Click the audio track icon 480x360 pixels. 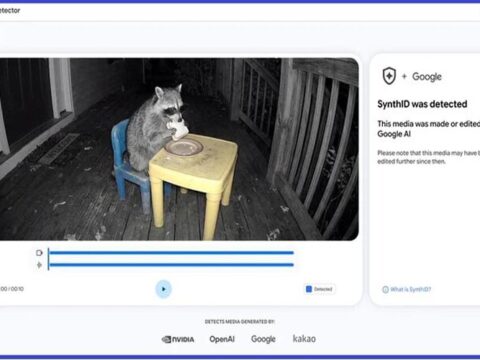point(39,265)
